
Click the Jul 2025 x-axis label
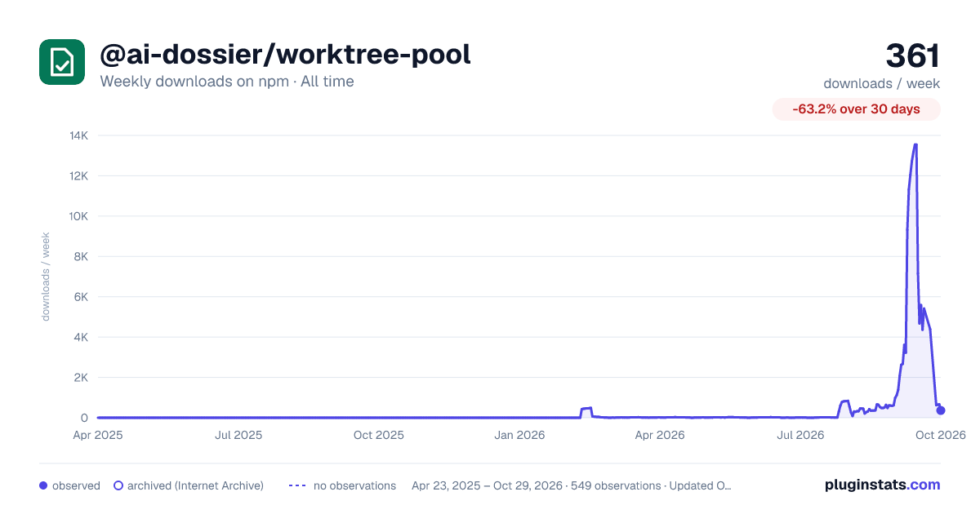tap(238, 435)
